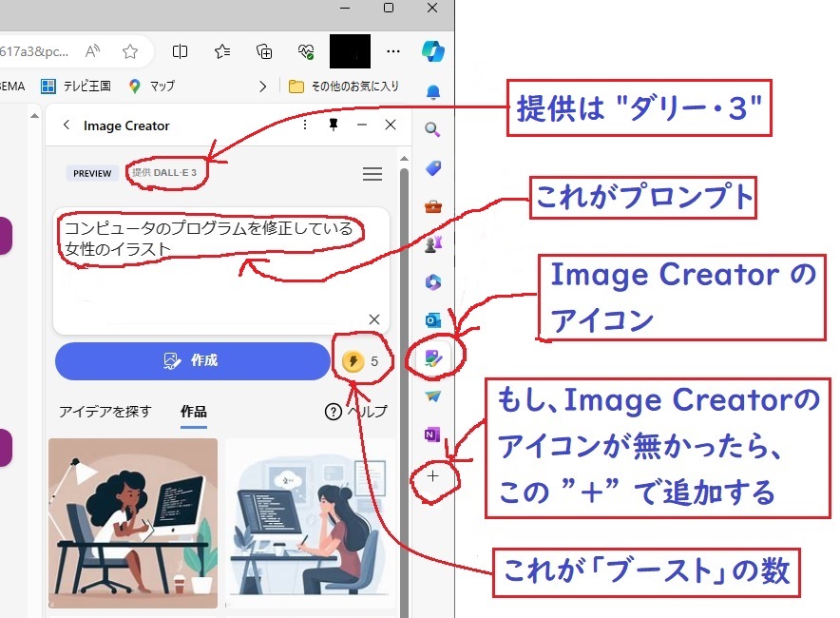Open the ヘルプ help link
The height and width of the screenshot is (618, 840).
tap(356, 412)
